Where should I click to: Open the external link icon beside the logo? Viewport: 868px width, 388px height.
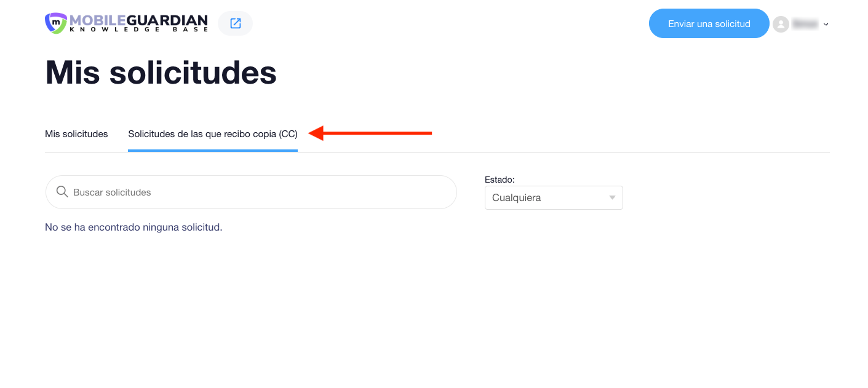[x=235, y=23]
